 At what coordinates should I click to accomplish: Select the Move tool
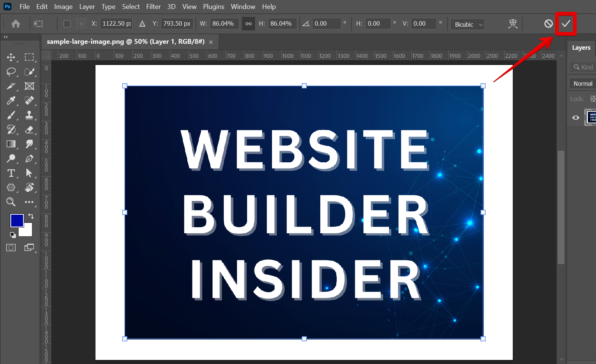pos(11,57)
